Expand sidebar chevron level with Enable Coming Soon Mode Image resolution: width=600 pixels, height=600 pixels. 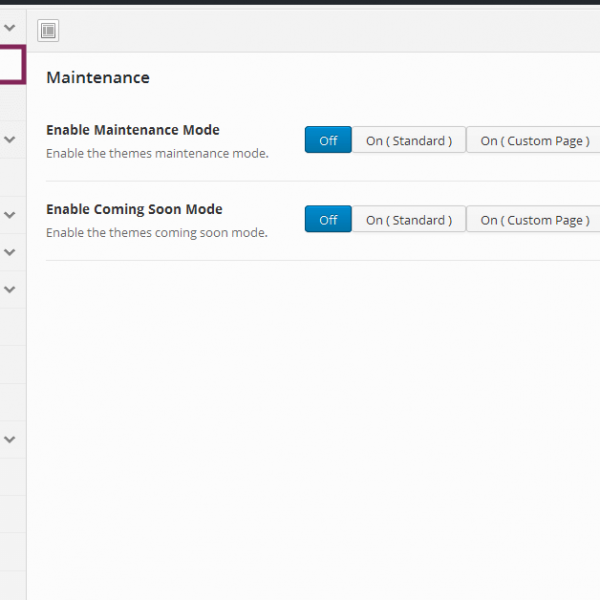point(10,214)
